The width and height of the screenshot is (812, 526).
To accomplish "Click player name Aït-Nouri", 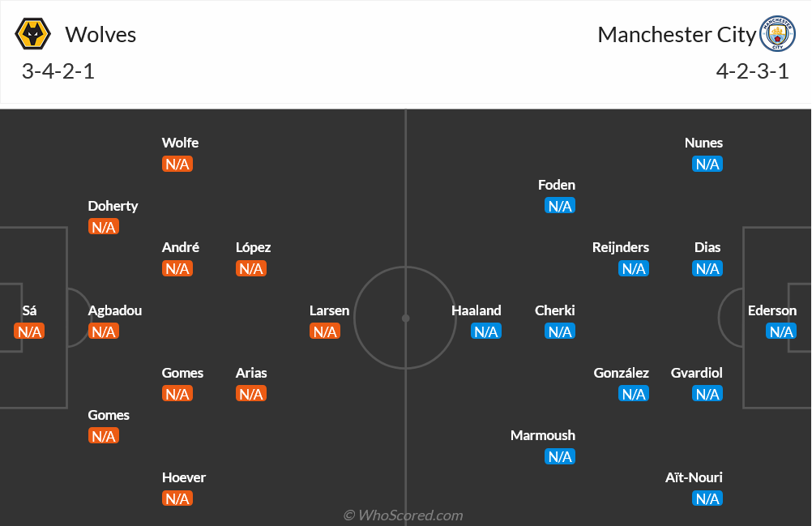I will coord(694,477).
